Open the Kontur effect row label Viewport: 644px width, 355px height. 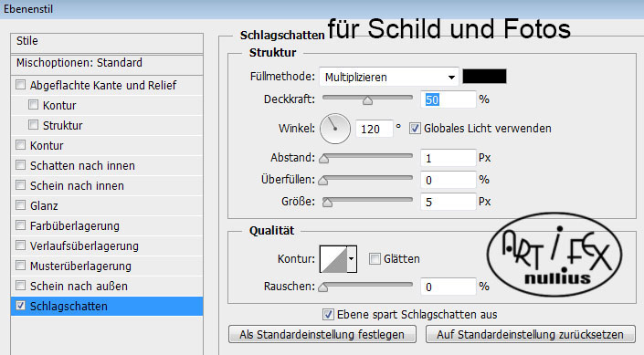[x=47, y=146]
